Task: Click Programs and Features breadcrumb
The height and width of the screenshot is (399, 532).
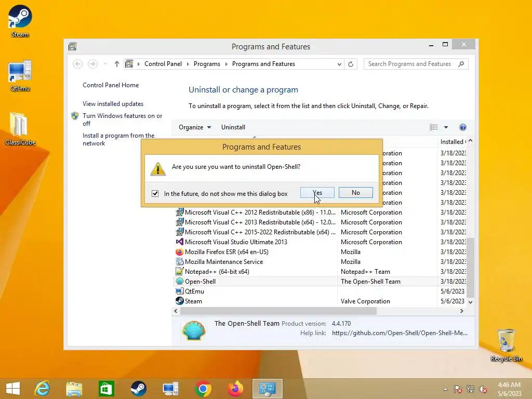Action: (x=263, y=64)
